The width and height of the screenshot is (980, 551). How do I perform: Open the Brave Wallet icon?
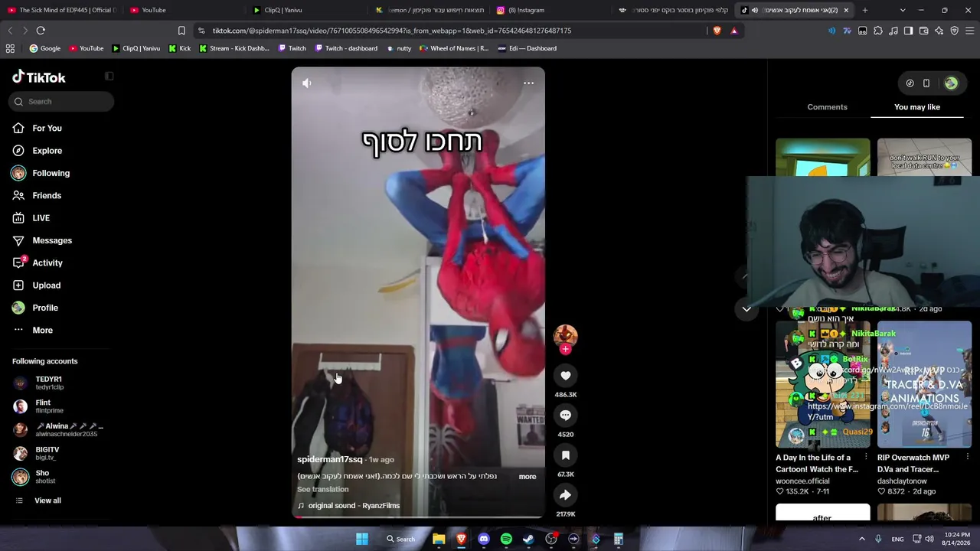click(x=924, y=31)
